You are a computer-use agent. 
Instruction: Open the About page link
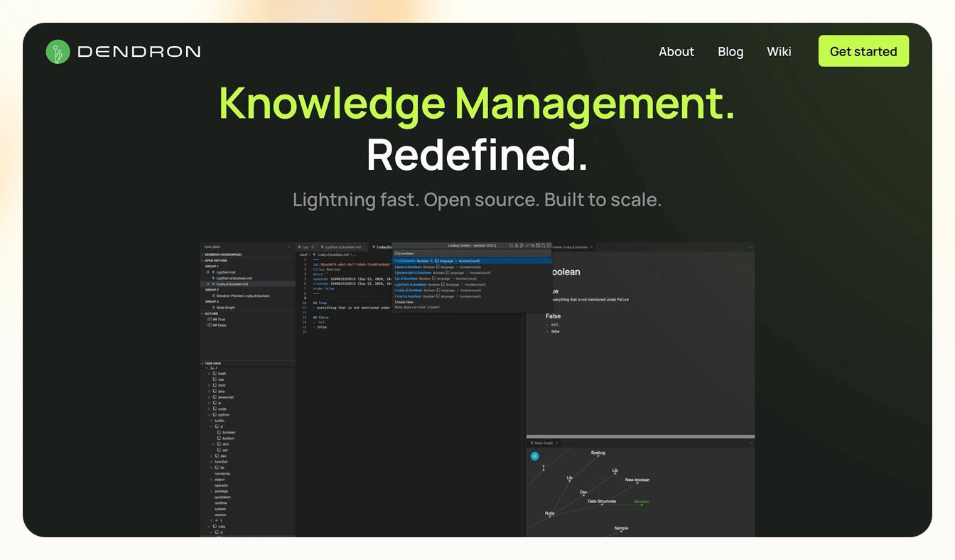pos(676,51)
